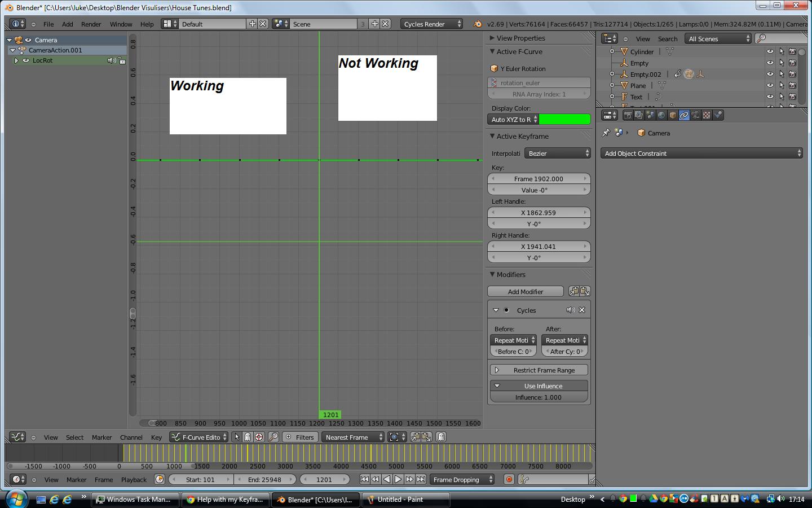Open the Frame Dropping sync dropdown
Viewport: 812px width, 508px height.
tap(462, 480)
